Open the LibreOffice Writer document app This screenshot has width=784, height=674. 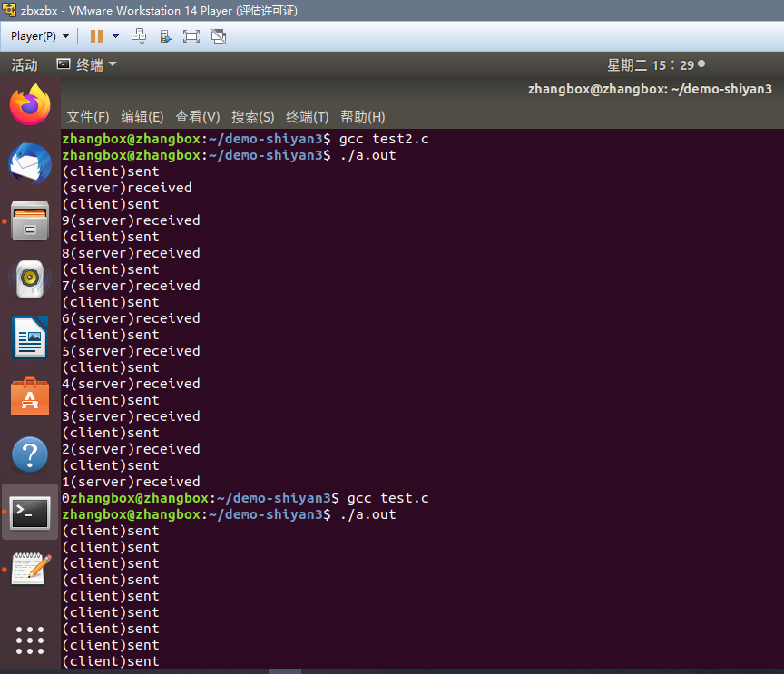pyautogui.click(x=29, y=337)
